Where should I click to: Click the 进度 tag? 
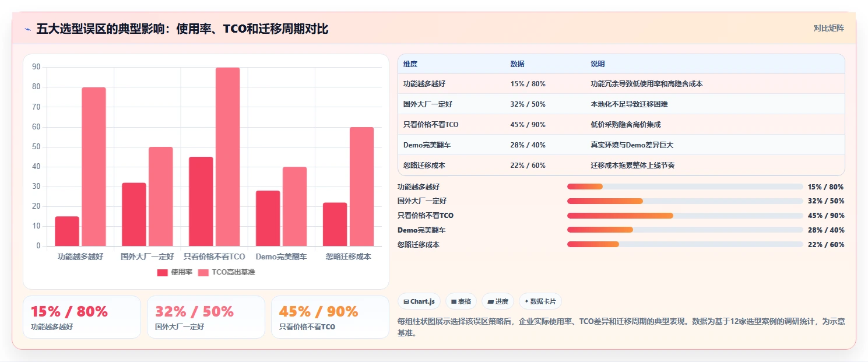pos(498,301)
